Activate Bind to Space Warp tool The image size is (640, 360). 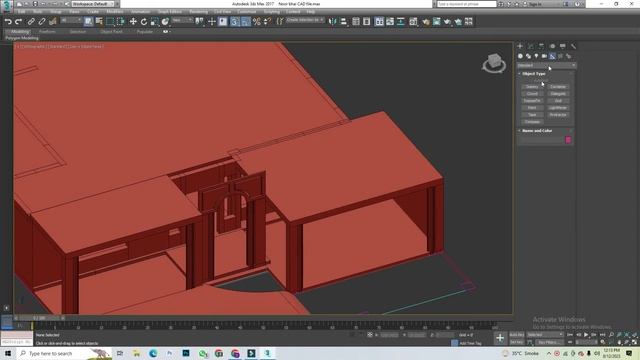(53, 22)
